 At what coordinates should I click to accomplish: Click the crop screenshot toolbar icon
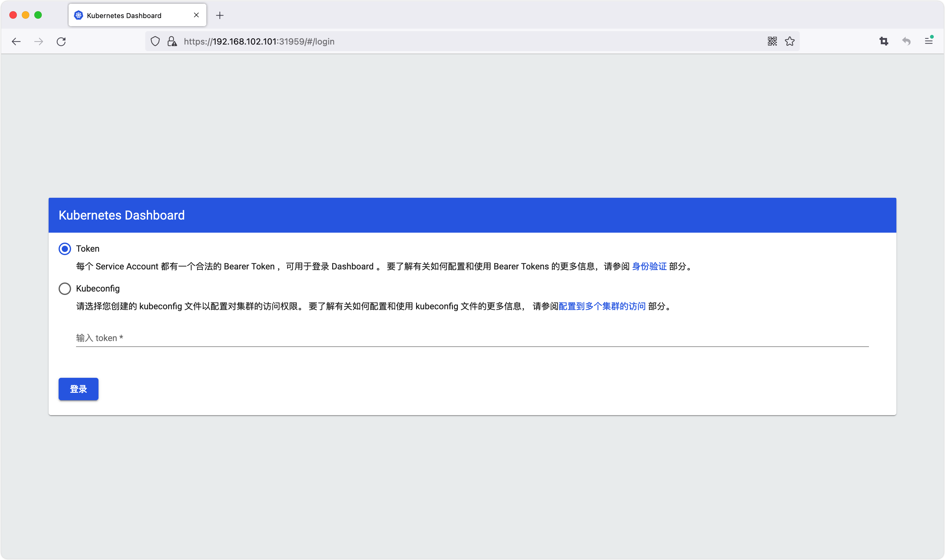pos(884,41)
